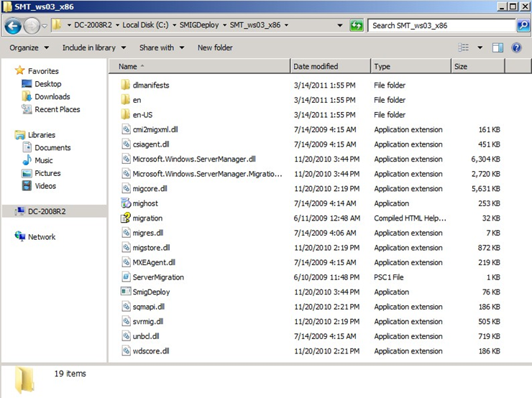This screenshot has height=398, width=532.
Task: Expand dropdown arrow after Local Disk (C:)
Action: pyautogui.click(x=174, y=25)
